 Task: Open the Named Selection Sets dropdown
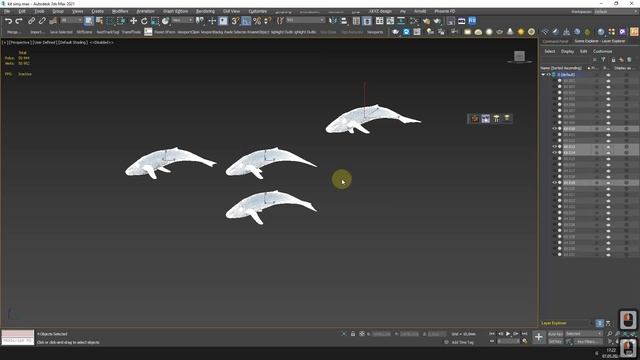click(305, 20)
